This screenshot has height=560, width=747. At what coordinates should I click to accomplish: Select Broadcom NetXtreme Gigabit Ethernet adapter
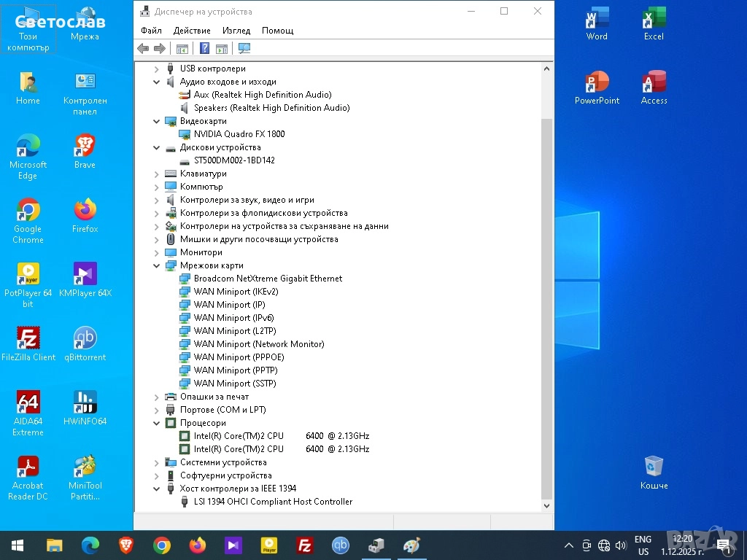[268, 279]
